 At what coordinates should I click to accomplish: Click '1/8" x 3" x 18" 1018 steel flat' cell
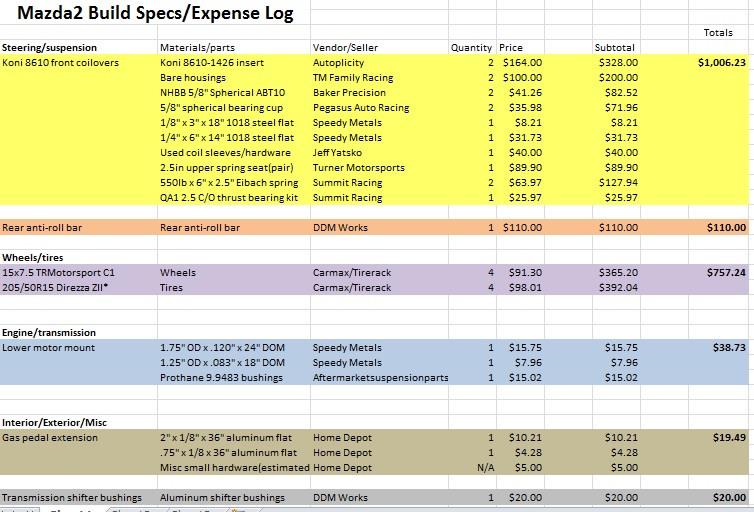[234, 123]
